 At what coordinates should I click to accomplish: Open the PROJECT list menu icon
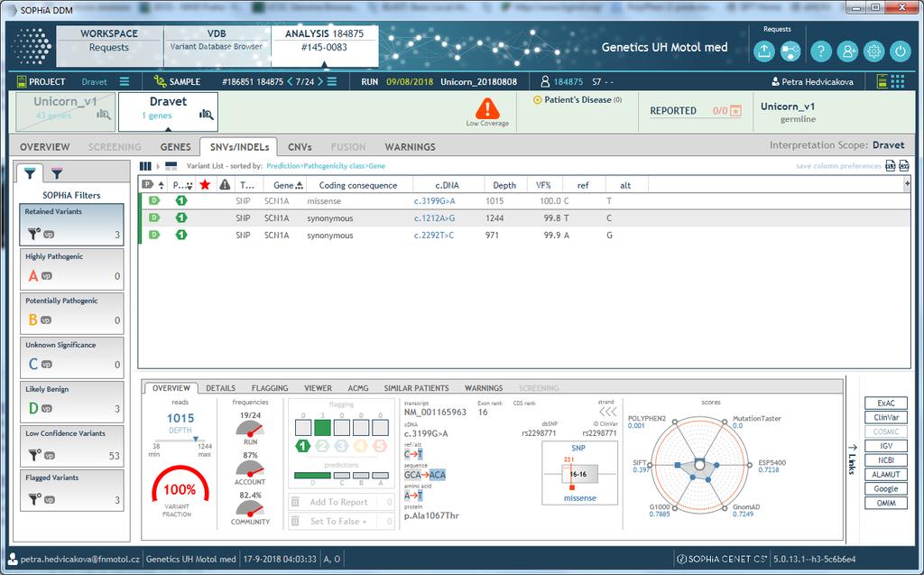pos(125,81)
